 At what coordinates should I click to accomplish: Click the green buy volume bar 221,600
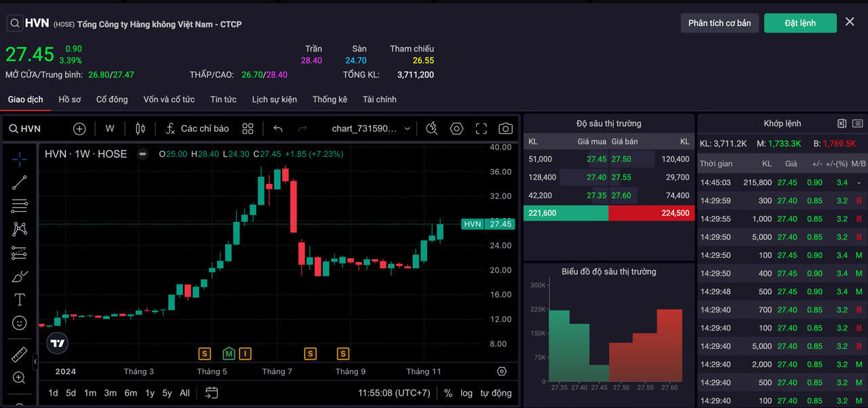[x=566, y=213]
